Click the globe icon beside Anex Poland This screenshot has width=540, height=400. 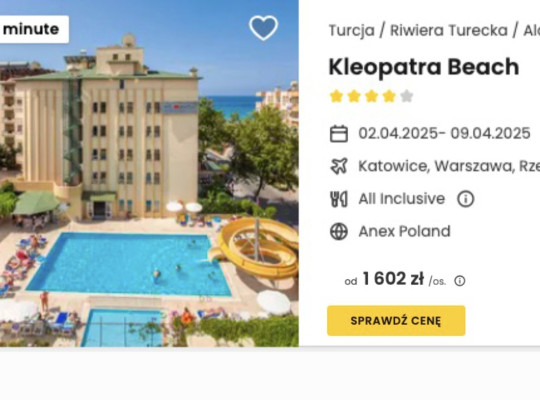339,231
